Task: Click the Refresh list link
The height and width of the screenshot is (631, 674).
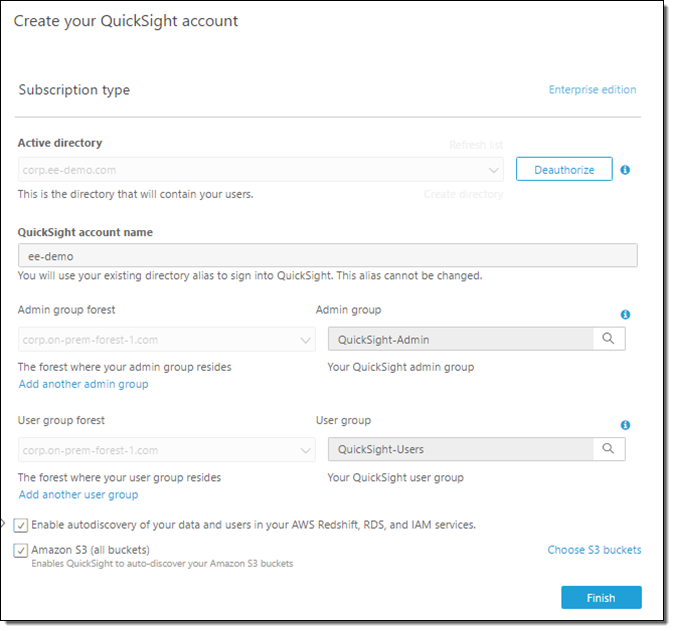Action: (x=475, y=145)
